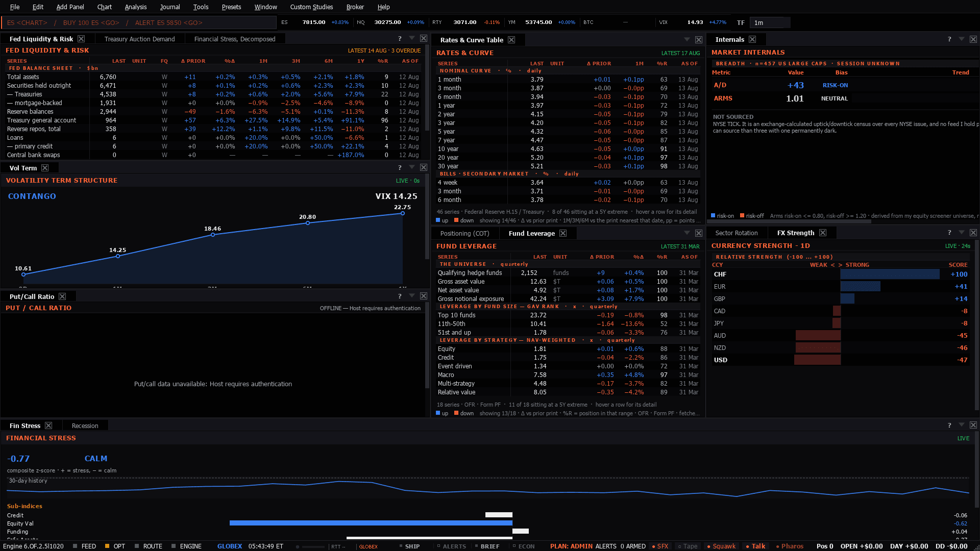This screenshot has height=551, width=980.
Task: Open help for the Internals panel
Action: [949, 39]
